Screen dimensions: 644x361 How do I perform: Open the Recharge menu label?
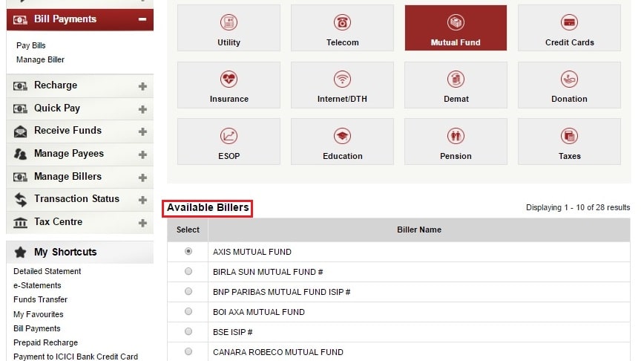coord(56,85)
